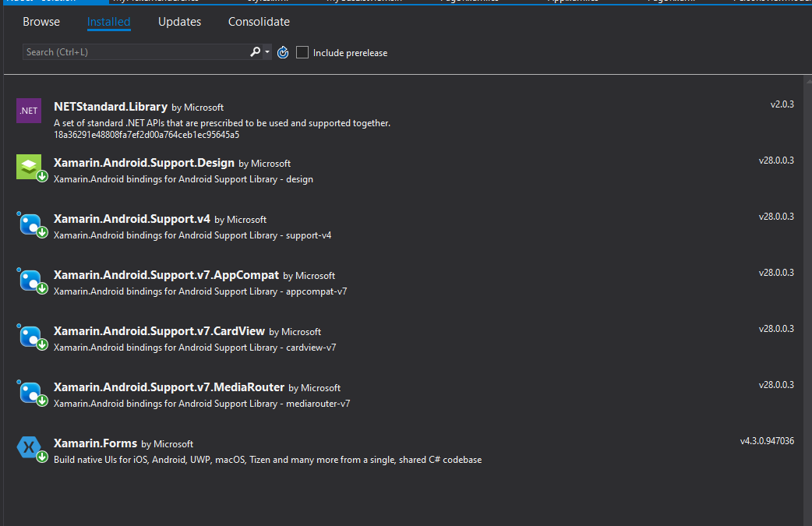Screen dimensions: 812x526
Task: Click v28.0.0.3 version of Support.Design
Action: 776,160
